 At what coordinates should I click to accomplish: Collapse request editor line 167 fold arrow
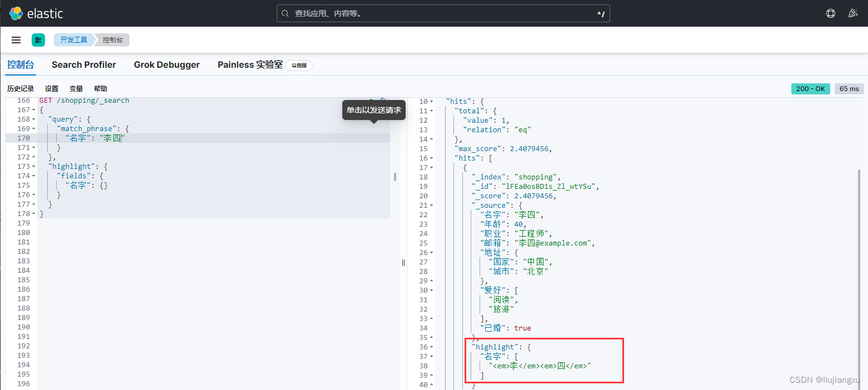pos(33,110)
